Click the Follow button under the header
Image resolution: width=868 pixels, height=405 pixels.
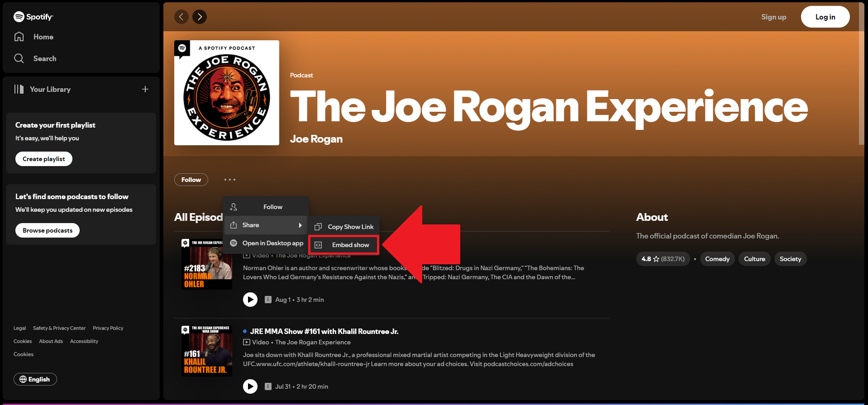point(191,180)
